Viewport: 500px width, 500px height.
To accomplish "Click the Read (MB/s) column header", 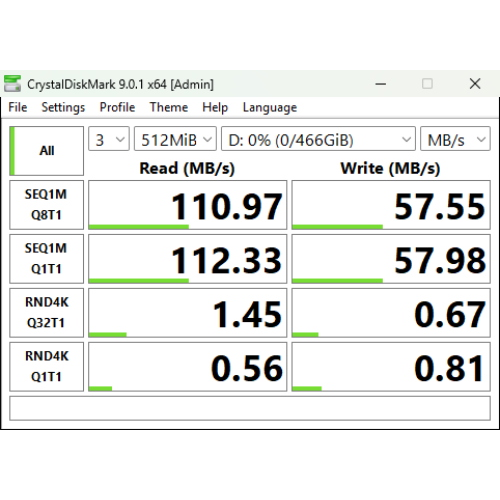I will pos(187,168).
